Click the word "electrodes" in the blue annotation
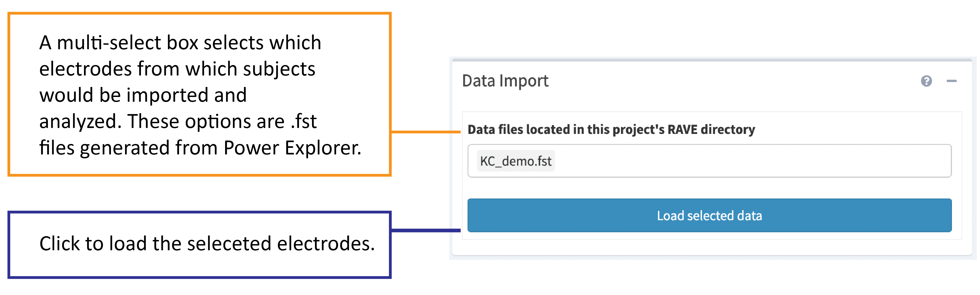The width and height of the screenshot is (980, 295). 326,244
